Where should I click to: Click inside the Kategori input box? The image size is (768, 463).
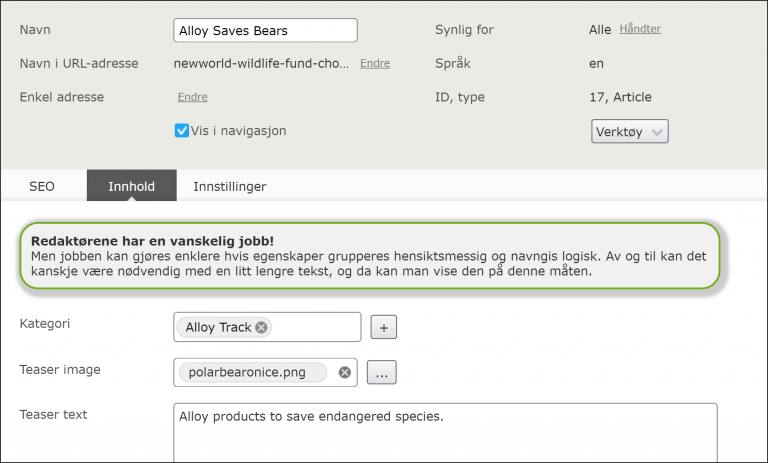(x=316, y=327)
